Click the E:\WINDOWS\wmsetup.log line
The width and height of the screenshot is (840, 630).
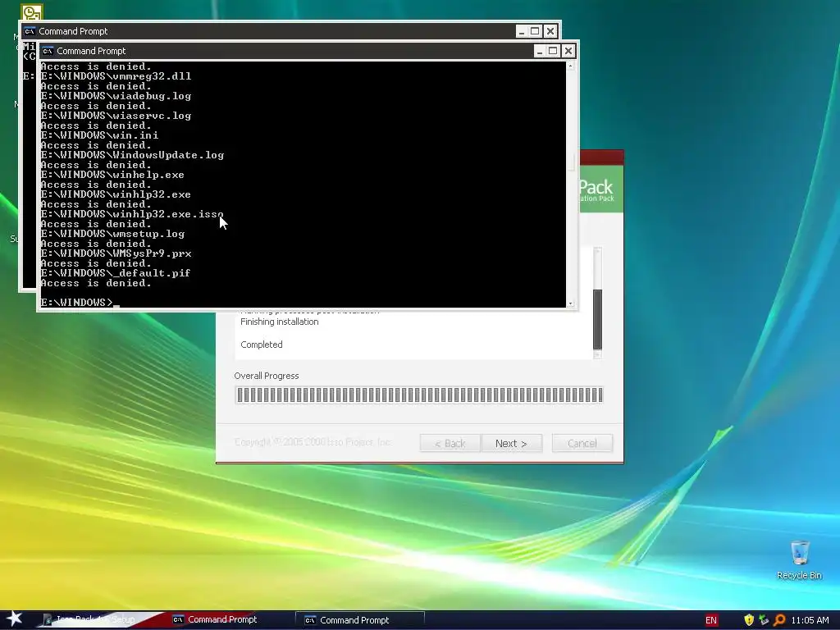pyautogui.click(x=112, y=234)
